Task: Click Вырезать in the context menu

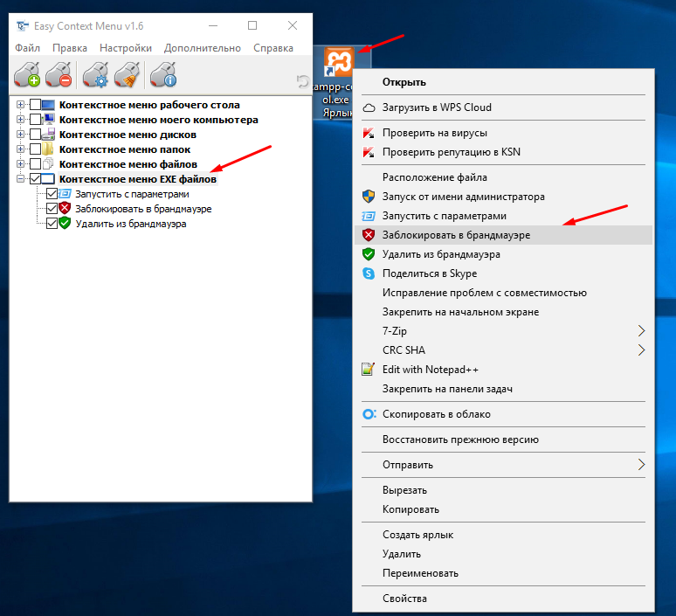Action: click(x=502, y=490)
